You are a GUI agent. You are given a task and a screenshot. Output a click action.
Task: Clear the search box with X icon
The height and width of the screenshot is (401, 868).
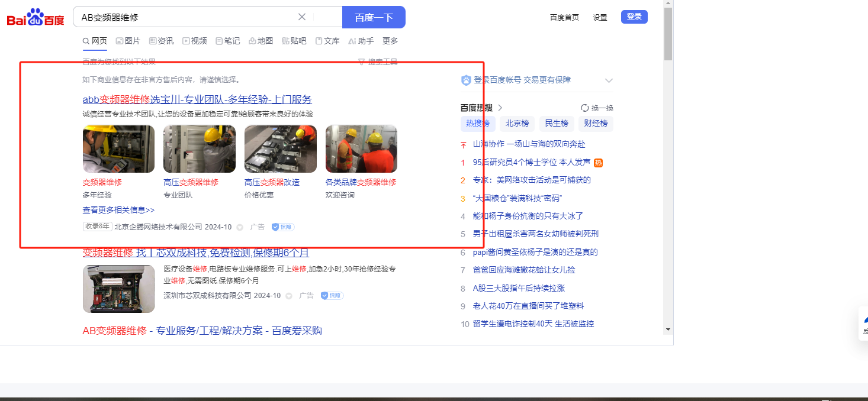(x=302, y=17)
